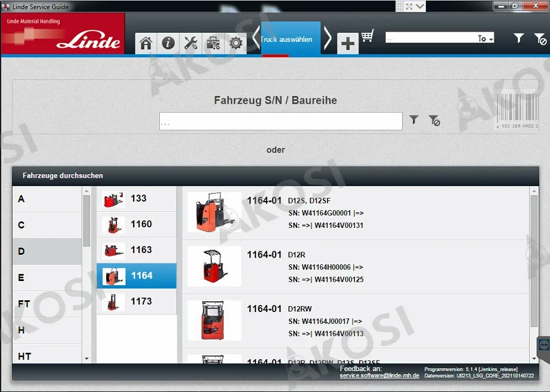Open the 1164-01 D12R truck thumbnail
Viewport: 550px width, 392px height.
click(x=214, y=266)
